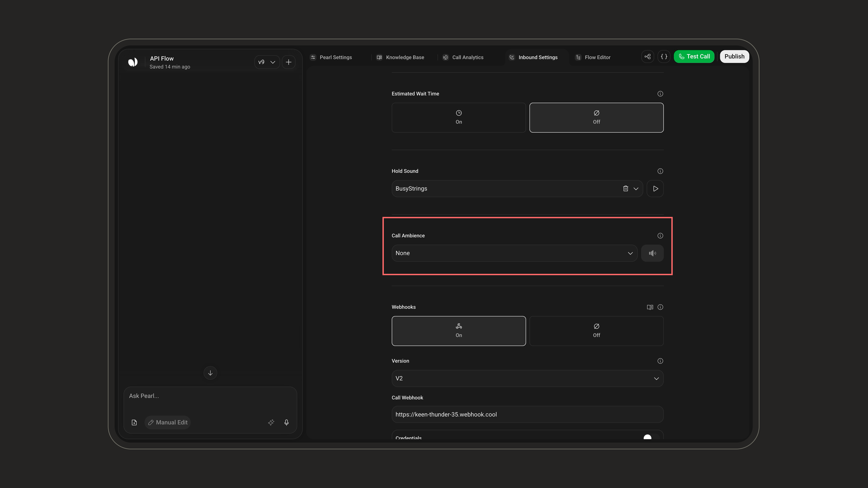The height and width of the screenshot is (488, 868).
Task: Preview call ambience with speaker button
Action: [x=652, y=253]
